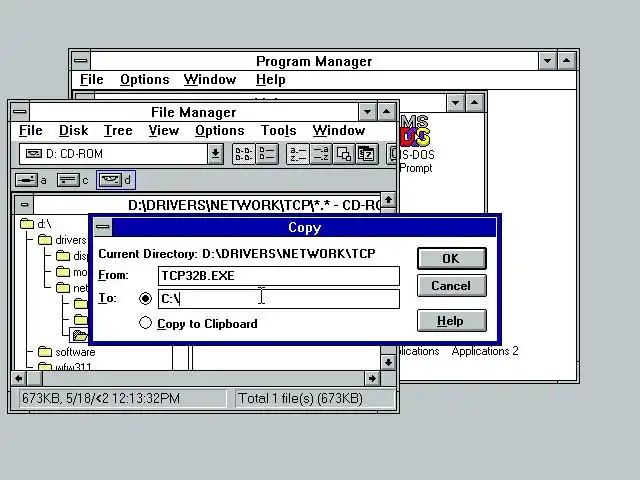The image size is (640, 480).
Task: Sort files by size toolbar icon
Action: click(344, 154)
